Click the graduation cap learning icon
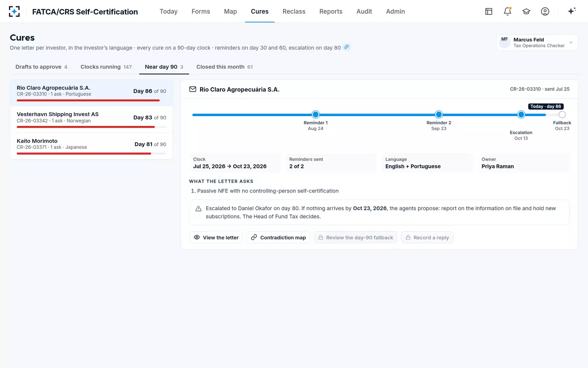This screenshot has height=368, width=588. click(526, 11)
